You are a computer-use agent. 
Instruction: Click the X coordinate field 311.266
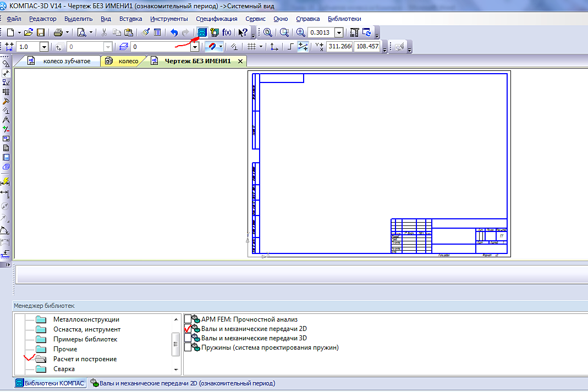coord(339,47)
